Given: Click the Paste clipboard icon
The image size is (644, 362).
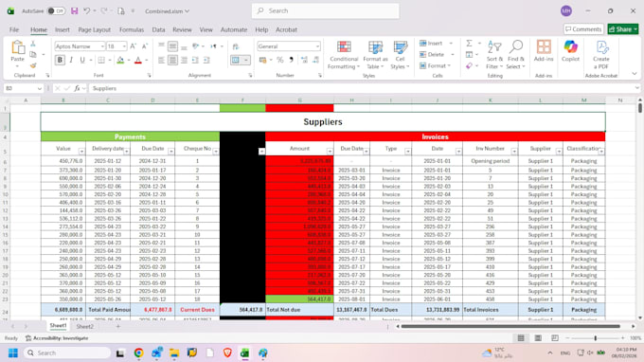Looking at the screenshot, I should [18, 47].
